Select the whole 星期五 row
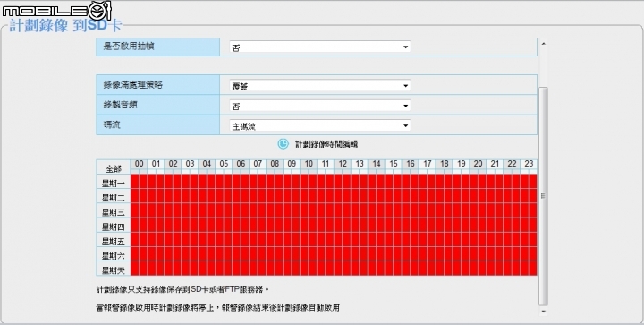644x325 pixels. tap(114, 241)
